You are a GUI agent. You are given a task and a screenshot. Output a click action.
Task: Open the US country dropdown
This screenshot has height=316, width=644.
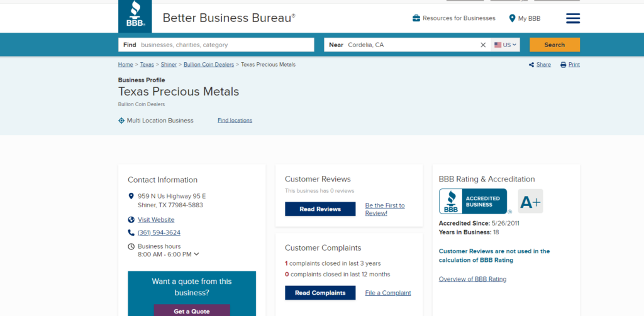pyautogui.click(x=505, y=45)
